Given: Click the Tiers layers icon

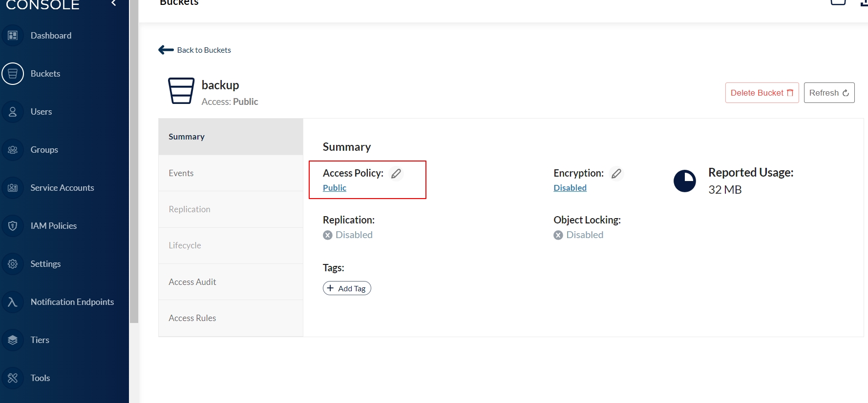Looking at the screenshot, I should click(13, 340).
